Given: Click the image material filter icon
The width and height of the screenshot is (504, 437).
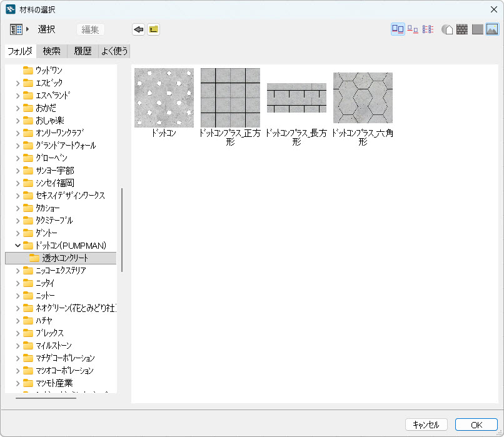Looking at the screenshot, I should (x=493, y=29).
